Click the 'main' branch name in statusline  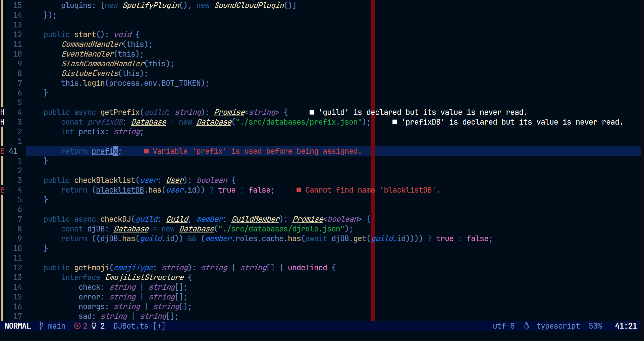(x=57, y=326)
